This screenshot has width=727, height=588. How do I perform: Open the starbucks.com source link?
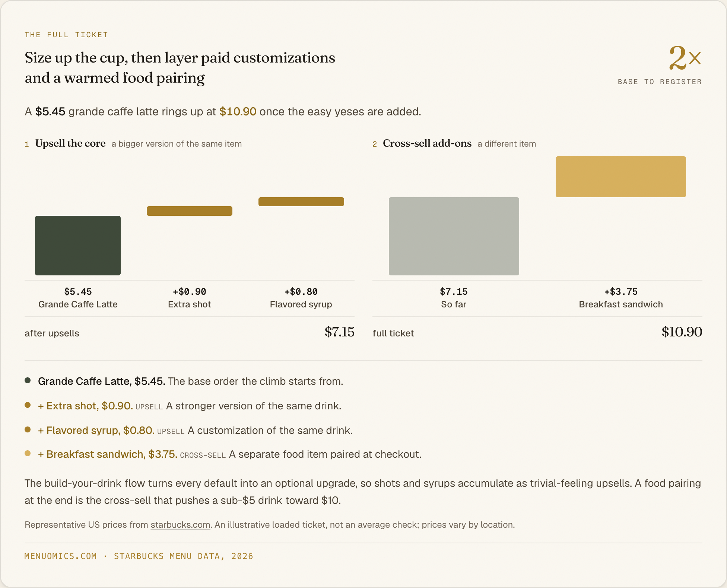coord(180,525)
